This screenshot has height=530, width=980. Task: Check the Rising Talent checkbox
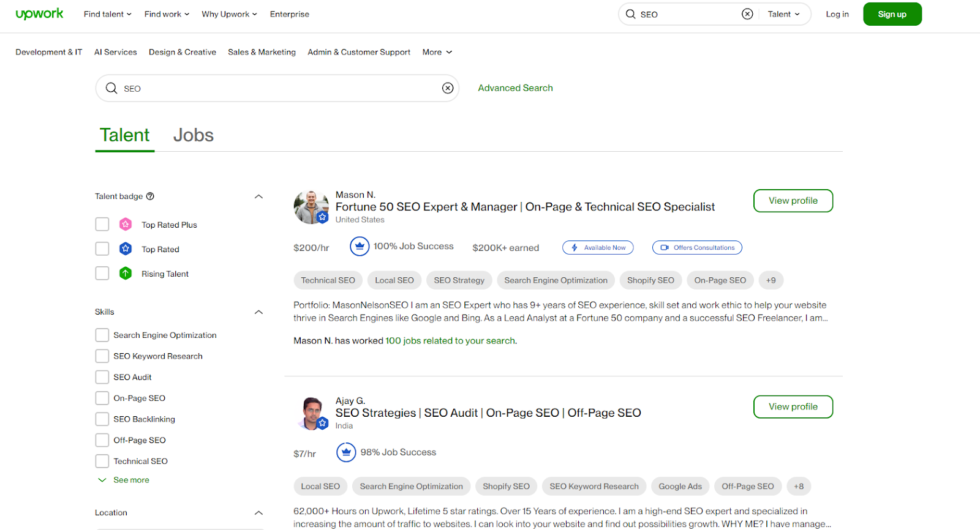pyautogui.click(x=102, y=274)
